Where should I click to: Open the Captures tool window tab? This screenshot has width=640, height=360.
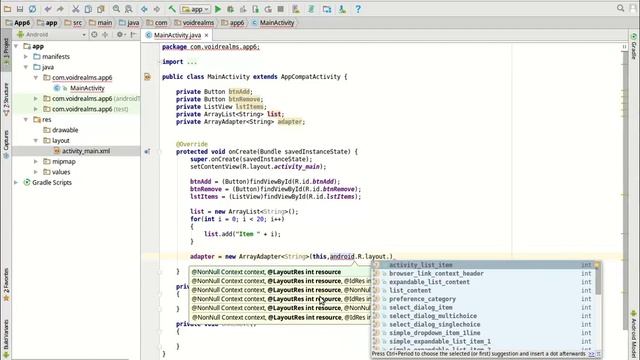(x=6, y=144)
